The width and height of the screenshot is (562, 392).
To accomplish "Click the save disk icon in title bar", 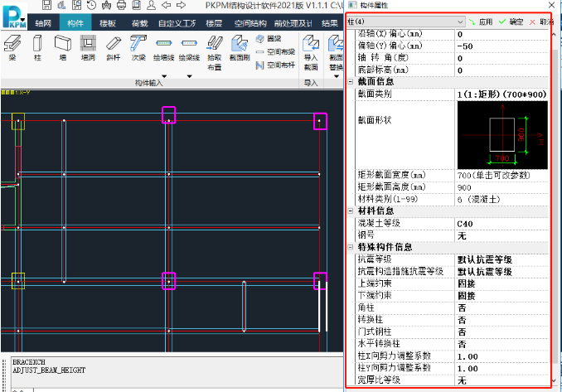I will (46, 5).
